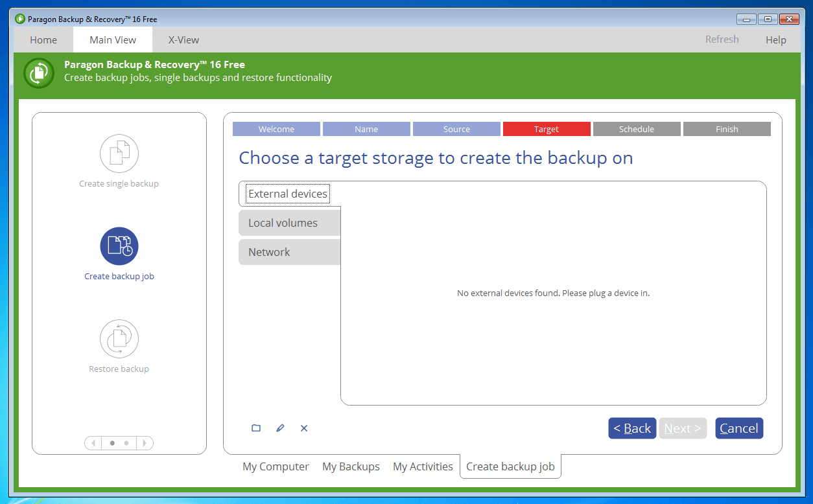
Task: Open the Help menu
Action: [775, 40]
